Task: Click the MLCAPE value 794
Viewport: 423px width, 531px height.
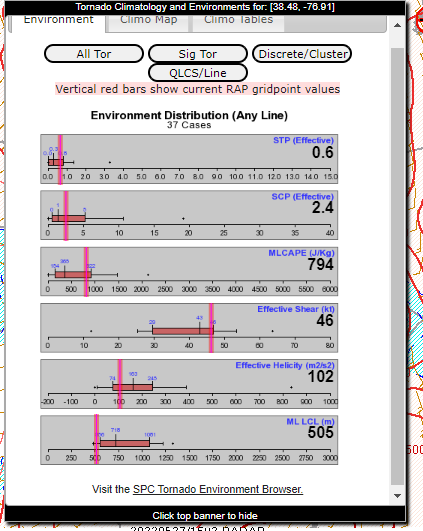Action: 320,264
